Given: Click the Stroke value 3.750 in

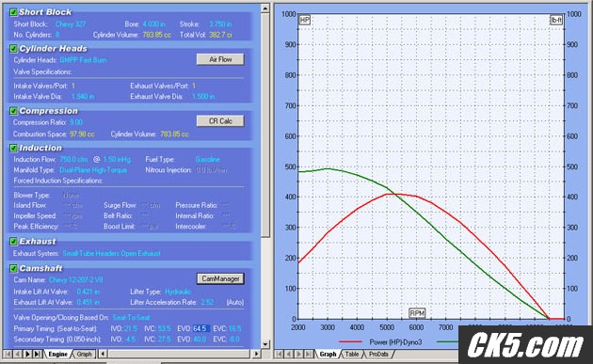Looking at the screenshot, I should click(x=220, y=24).
